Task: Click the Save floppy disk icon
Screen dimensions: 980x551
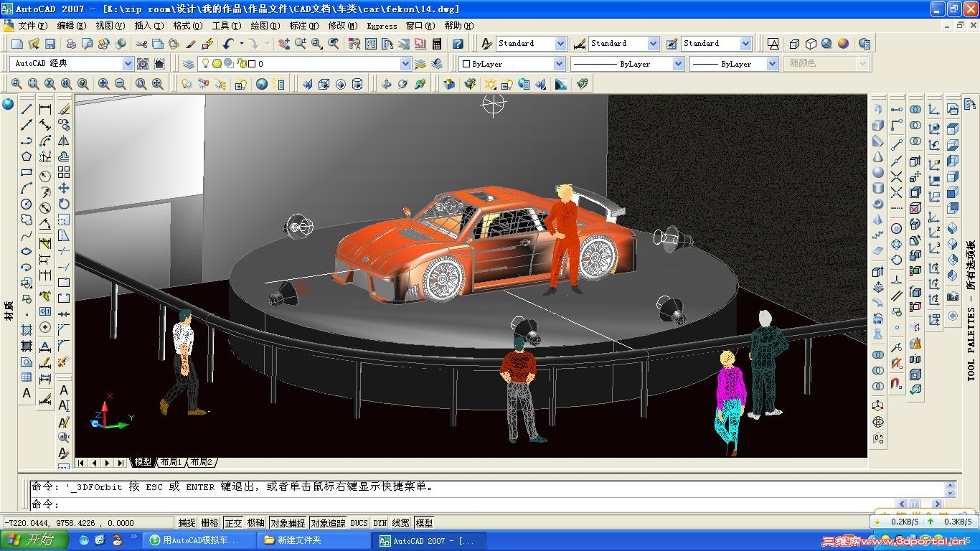Action: [50, 44]
